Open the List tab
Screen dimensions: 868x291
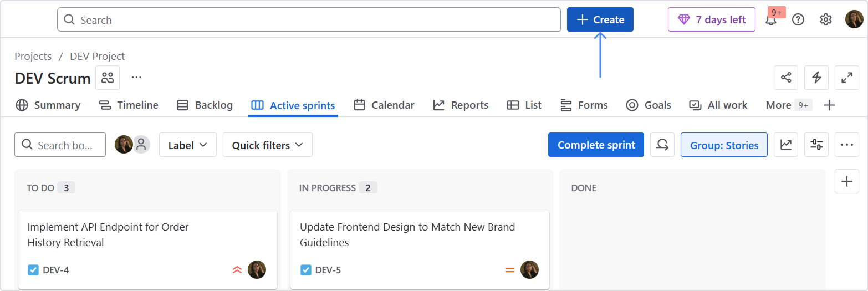click(524, 105)
